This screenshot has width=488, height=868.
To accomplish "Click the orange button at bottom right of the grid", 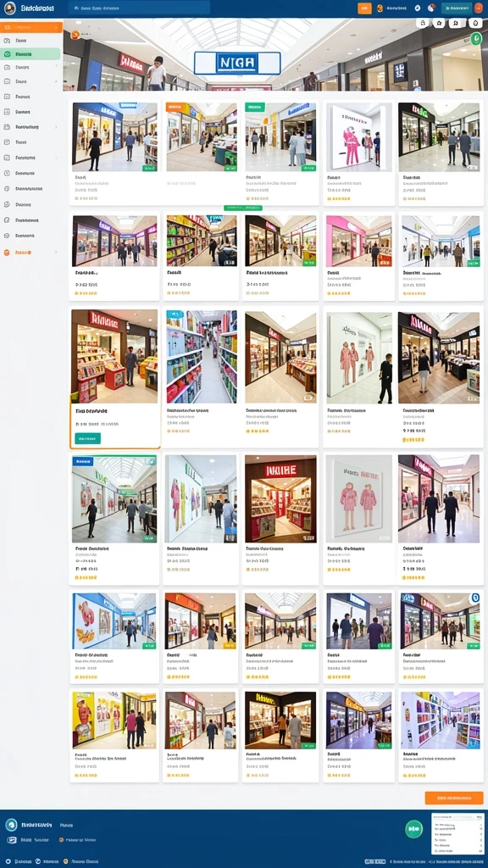I will (454, 798).
